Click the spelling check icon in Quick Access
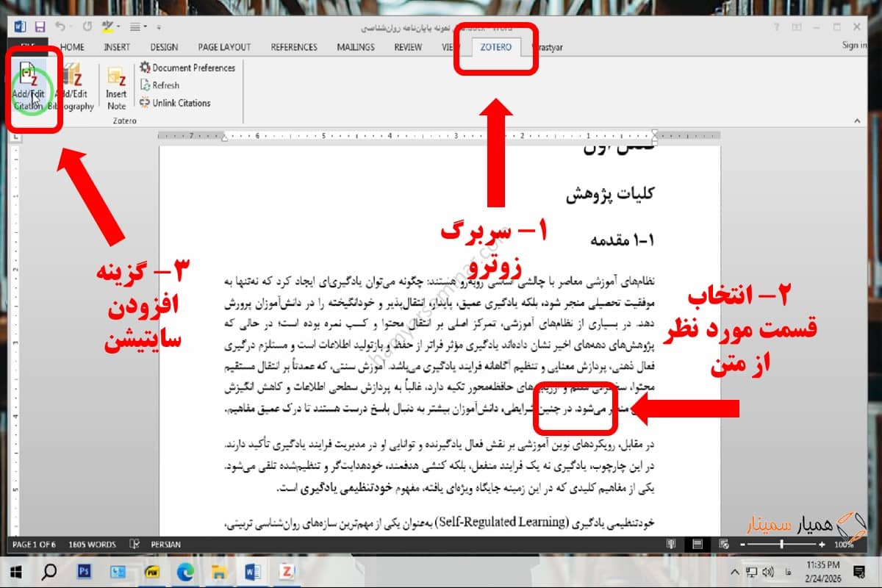This screenshot has width=882, height=588. (x=108, y=26)
